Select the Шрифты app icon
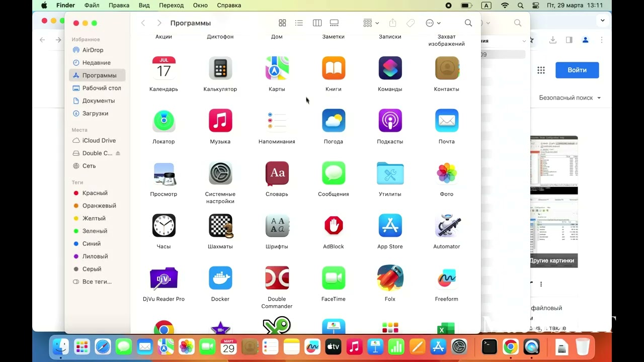Image resolution: width=644 pixels, height=362 pixels. point(277,225)
